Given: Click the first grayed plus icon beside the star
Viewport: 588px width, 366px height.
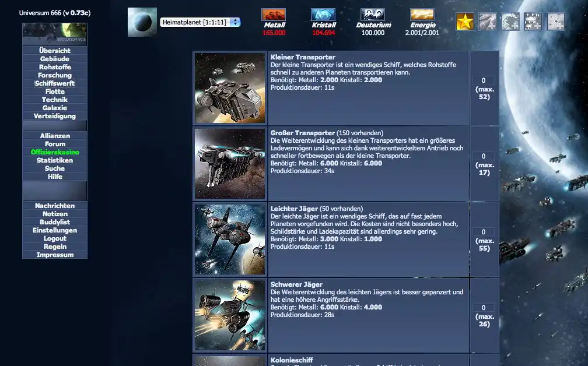Looking at the screenshot, I should click(x=487, y=21).
